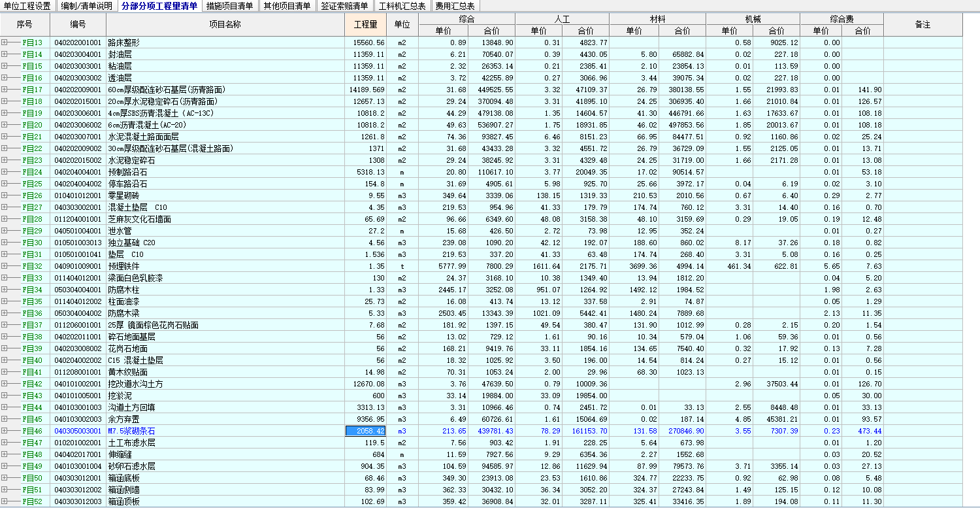Select item name 梁面白色乳胶漆
The width and height of the screenshot is (980, 508).
pos(135,278)
